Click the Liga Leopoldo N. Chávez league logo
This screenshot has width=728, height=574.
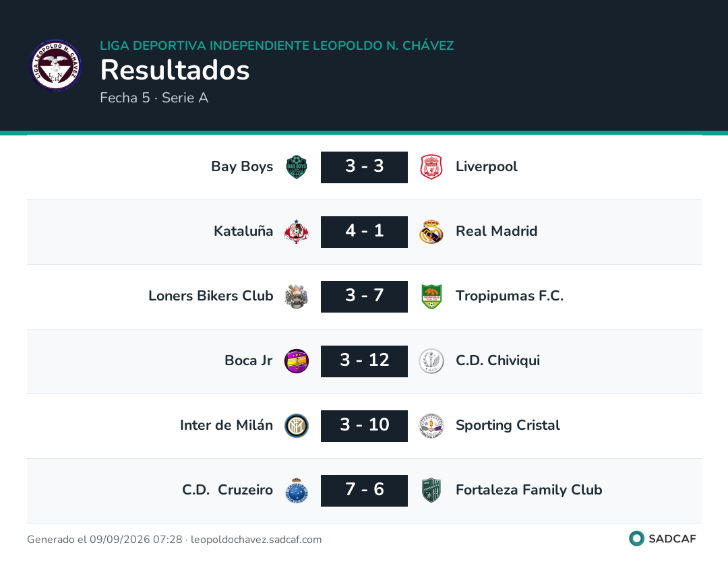click(56, 65)
